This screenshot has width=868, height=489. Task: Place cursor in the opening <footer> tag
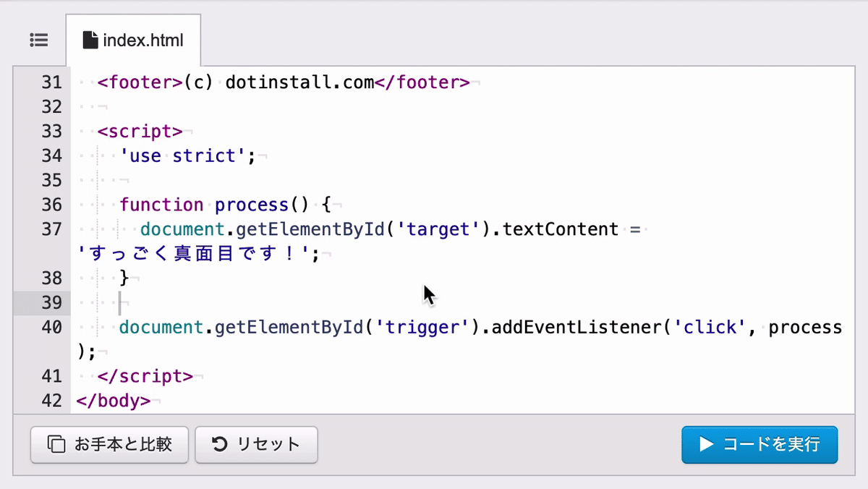[140, 82]
